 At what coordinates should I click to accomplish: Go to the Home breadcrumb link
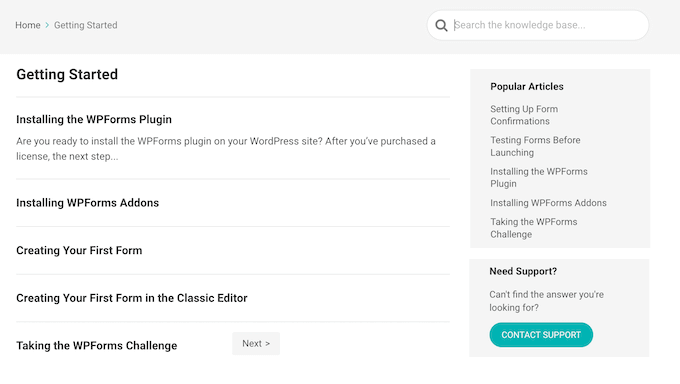click(28, 25)
